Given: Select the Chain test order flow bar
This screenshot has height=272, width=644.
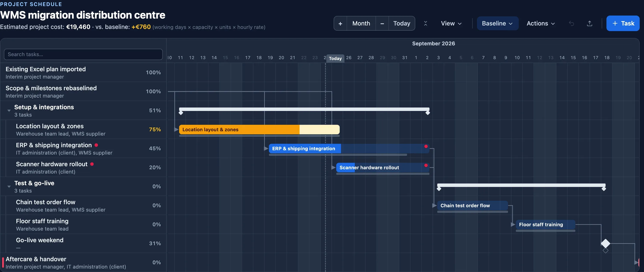Looking at the screenshot, I should (x=472, y=206).
